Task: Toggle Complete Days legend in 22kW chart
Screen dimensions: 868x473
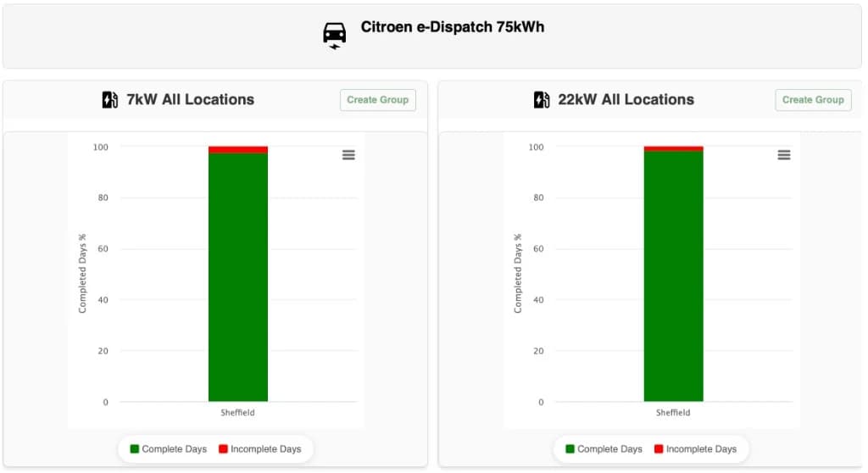Action: [604, 448]
